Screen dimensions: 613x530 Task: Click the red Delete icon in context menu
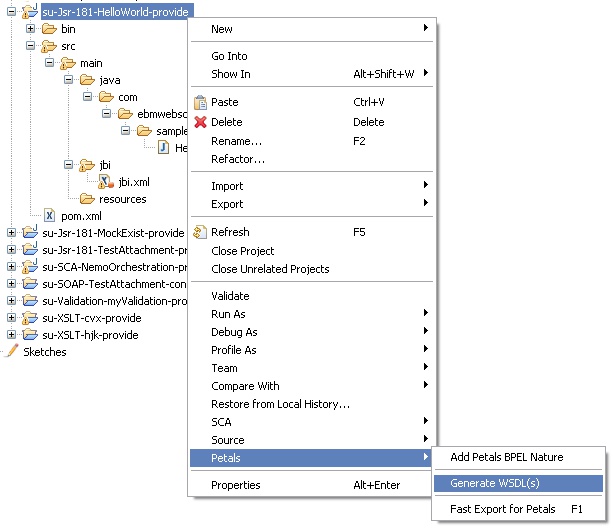200,123
